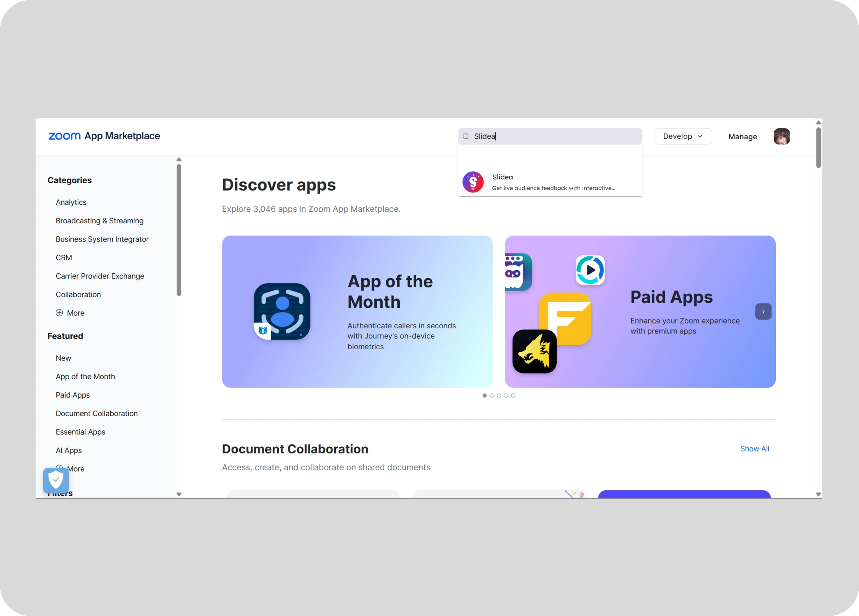This screenshot has height=616, width=859.
Task: Open the user profile avatar
Action: (x=782, y=136)
